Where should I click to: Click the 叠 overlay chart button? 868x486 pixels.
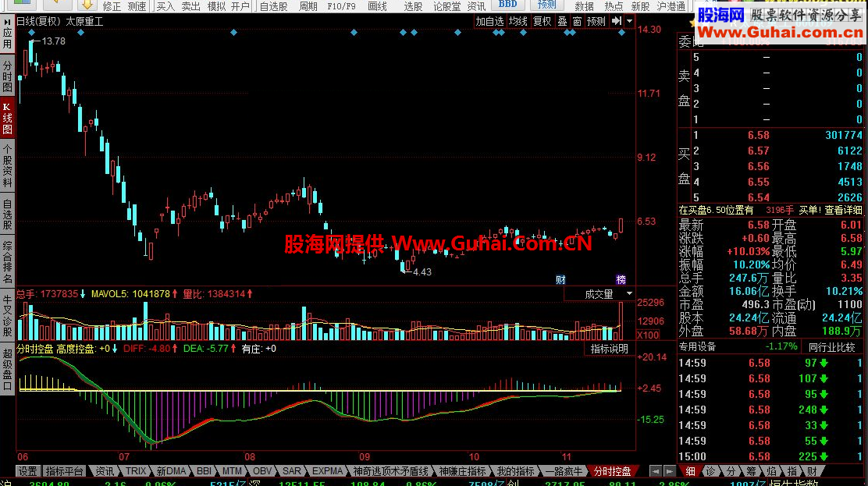point(563,21)
